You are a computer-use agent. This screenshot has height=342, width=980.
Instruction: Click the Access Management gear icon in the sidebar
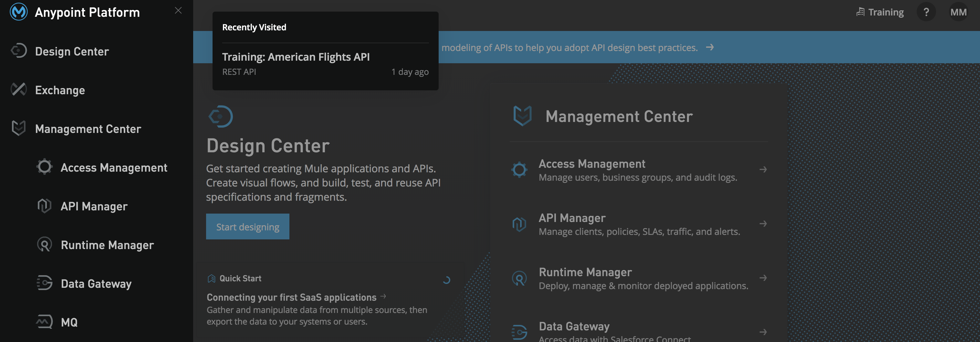(45, 166)
